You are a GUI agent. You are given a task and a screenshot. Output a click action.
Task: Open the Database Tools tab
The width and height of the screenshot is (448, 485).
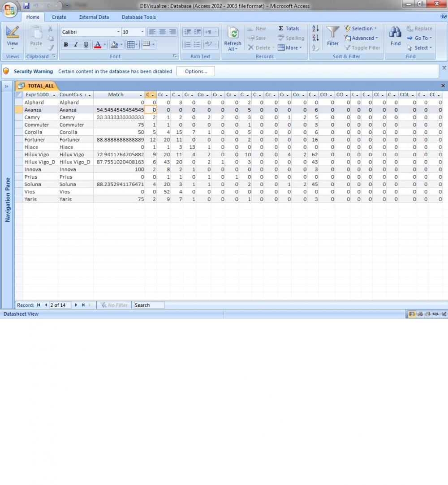tap(138, 17)
